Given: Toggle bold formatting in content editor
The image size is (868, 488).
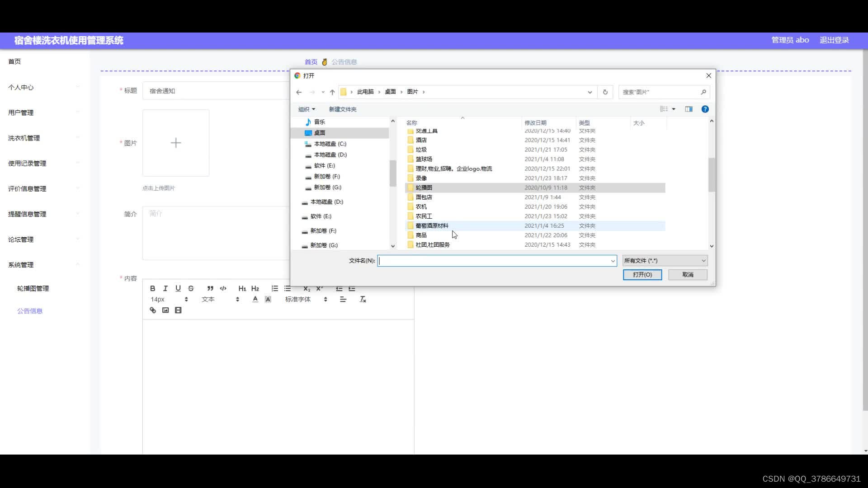Looking at the screenshot, I should [x=153, y=288].
